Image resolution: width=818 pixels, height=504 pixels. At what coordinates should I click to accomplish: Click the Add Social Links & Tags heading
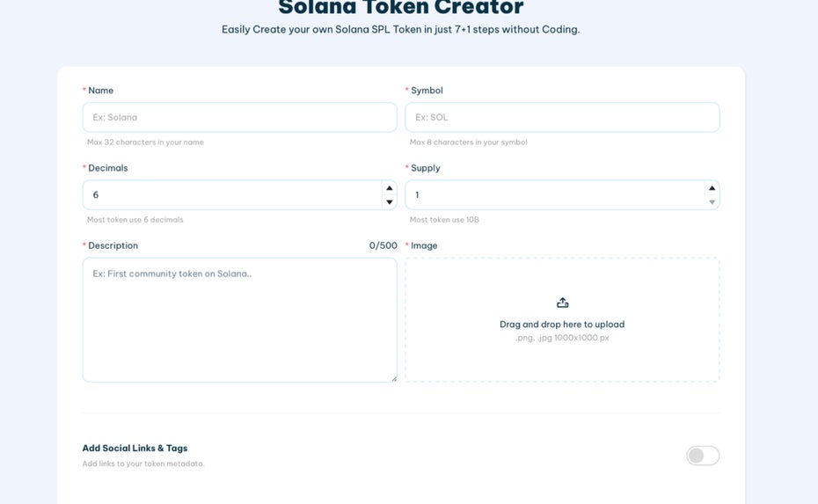click(x=135, y=449)
